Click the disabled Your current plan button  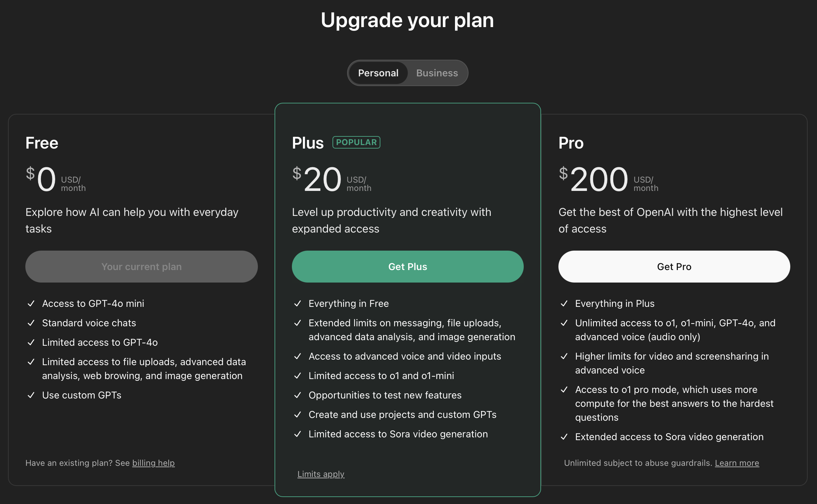141,267
